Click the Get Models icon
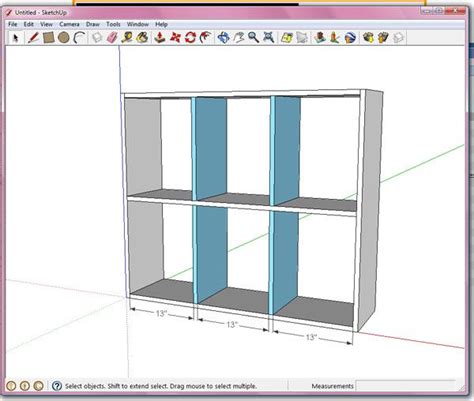 tap(368, 38)
